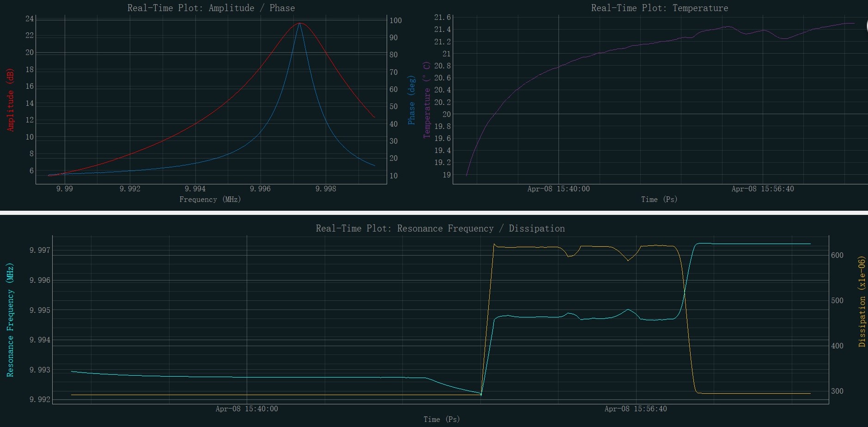868x427 pixels.
Task: Click Apr-08 15:56:40 tick in Resonance plot
Action: pos(635,409)
